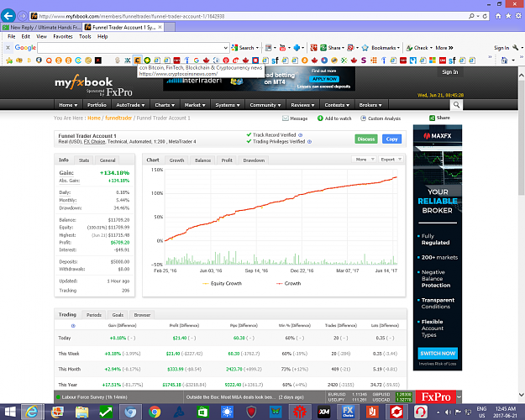Image resolution: width=525 pixels, height=420 pixels.
Task: Click the Bookmarks star icon in Google toolbar
Action: coord(365,48)
